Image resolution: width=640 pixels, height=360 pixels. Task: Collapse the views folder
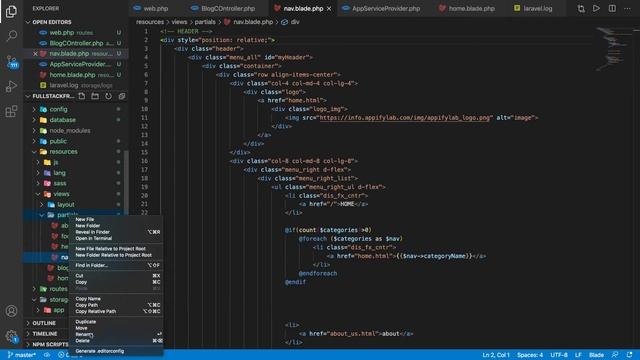pos(61,194)
